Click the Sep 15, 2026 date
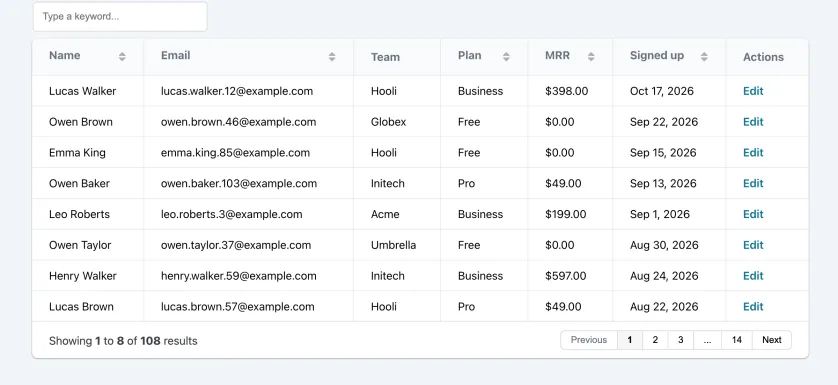Screen dimensions: 838x385 point(663,152)
